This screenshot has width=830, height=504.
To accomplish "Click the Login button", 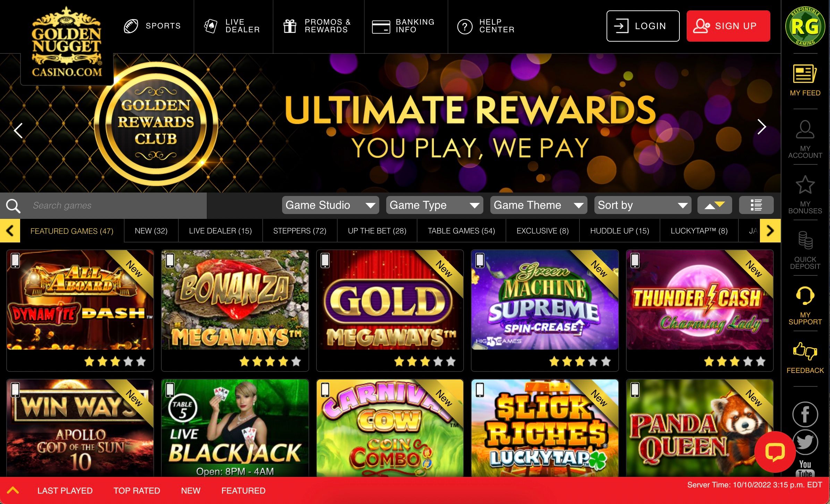I will click(x=643, y=26).
